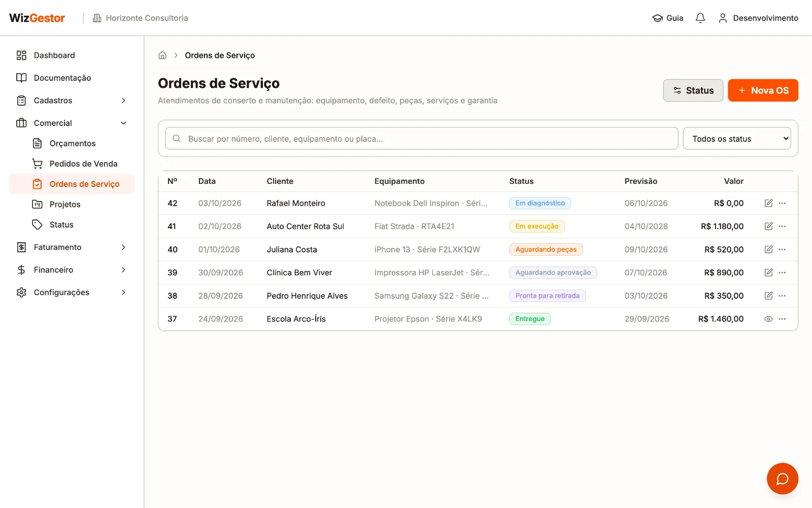This screenshot has height=508, width=812.
Task: Collapse the Comercial section
Action: point(72,123)
